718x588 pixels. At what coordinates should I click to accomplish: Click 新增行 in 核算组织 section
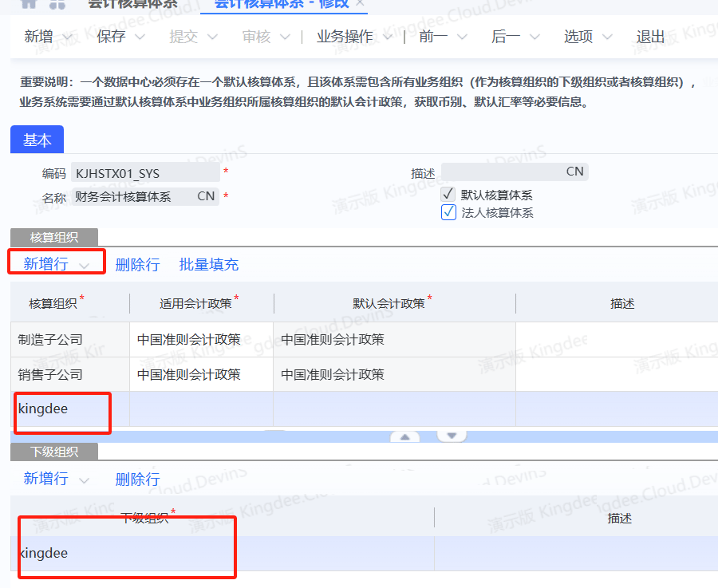(45, 264)
